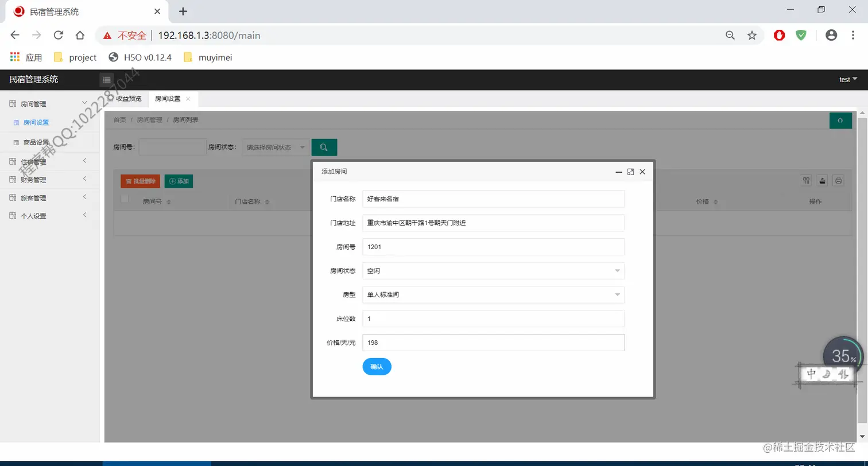Image resolution: width=868 pixels, height=466 pixels.
Task: Click the browser address bar URL
Action: pyautogui.click(x=209, y=36)
